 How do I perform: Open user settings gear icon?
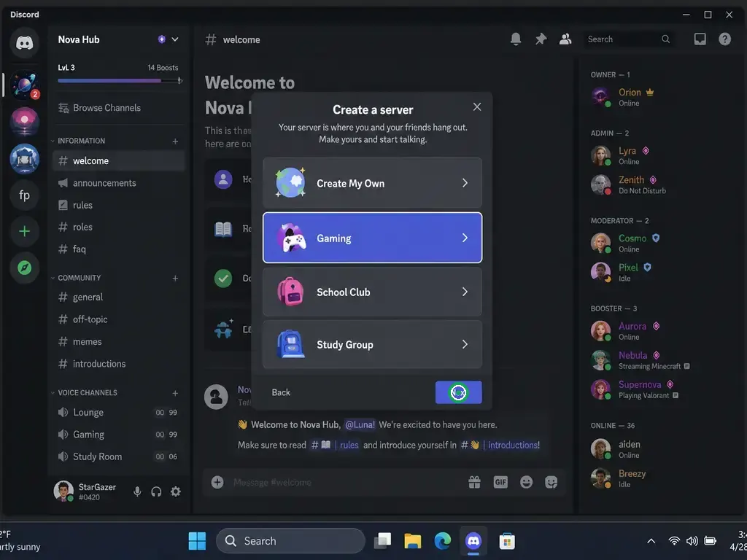click(176, 491)
